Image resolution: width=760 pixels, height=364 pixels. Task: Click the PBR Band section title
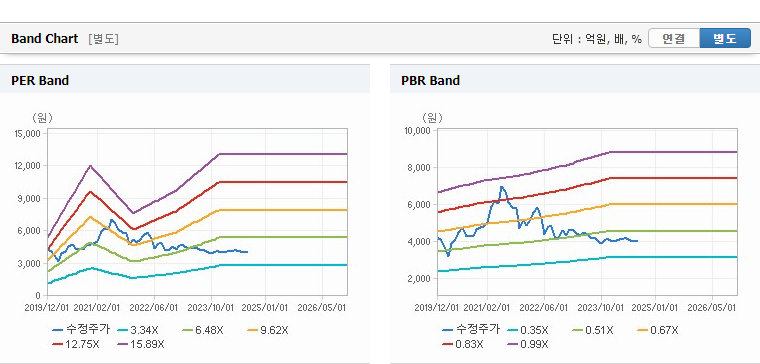430,80
